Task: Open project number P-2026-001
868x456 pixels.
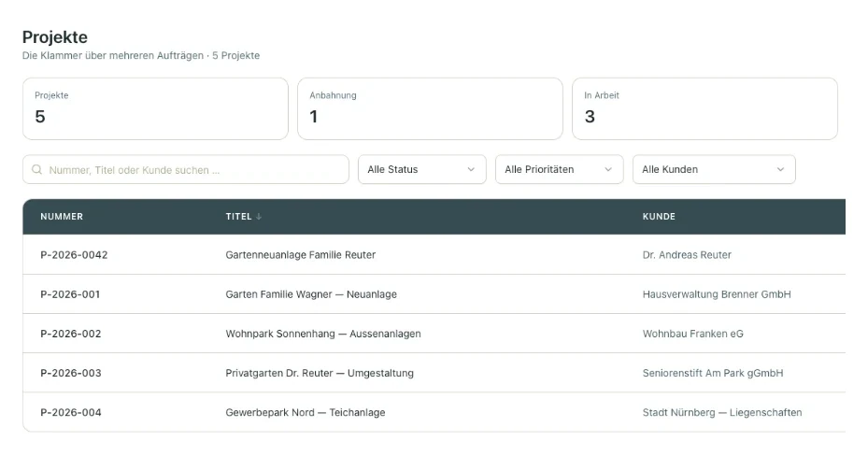Action: tap(70, 294)
